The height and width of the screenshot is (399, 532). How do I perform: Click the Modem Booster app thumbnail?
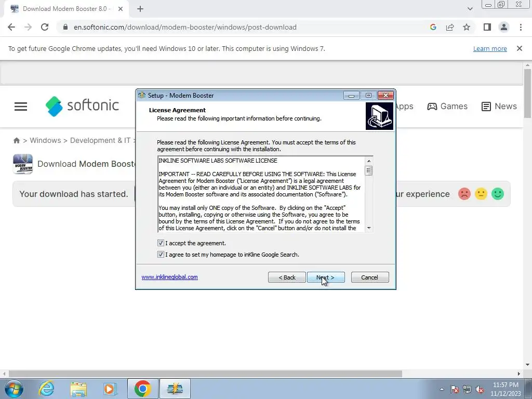(23, 164)
